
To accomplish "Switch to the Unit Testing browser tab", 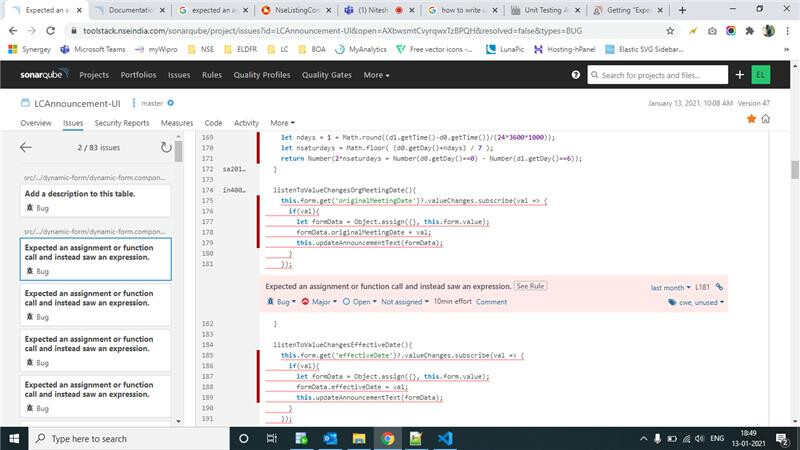I will (x=545, y=10).
